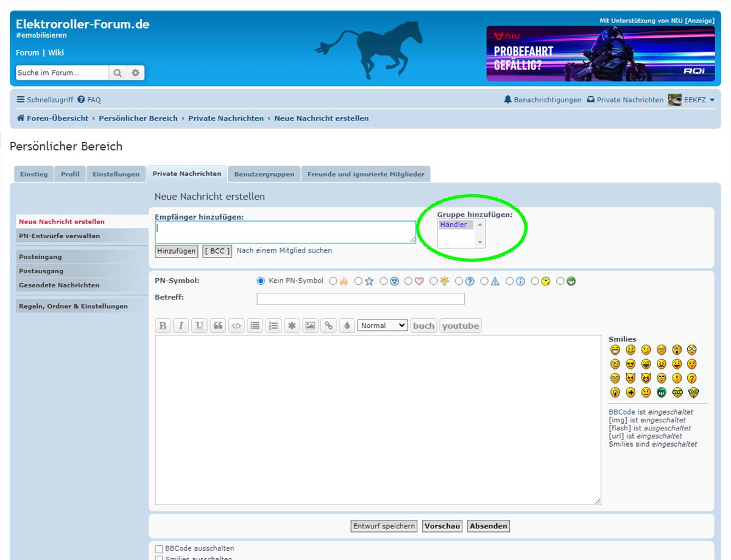This screenshot has width=731, height=560.
Task: Toggle bold text formatting
Action: (x=163, y=326)
